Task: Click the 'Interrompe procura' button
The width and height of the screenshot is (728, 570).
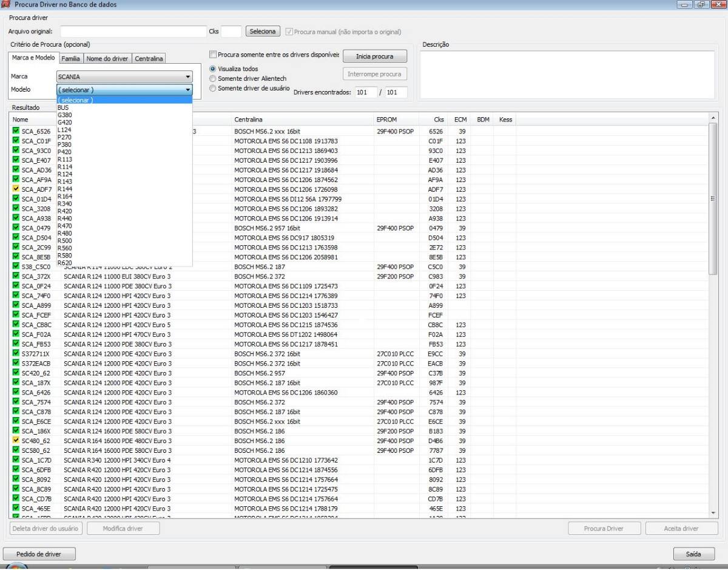Action: point(374,74)
